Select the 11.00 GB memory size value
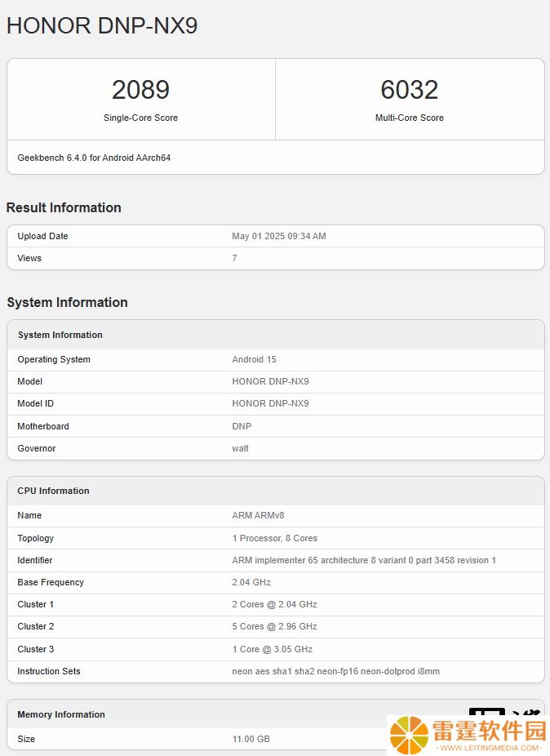550x756 pixels. pos(251,739)
